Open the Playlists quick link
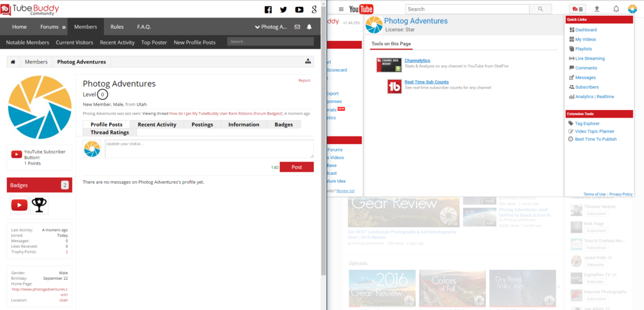Viewport: 644px width, 310px height. (x=584, y=49)
